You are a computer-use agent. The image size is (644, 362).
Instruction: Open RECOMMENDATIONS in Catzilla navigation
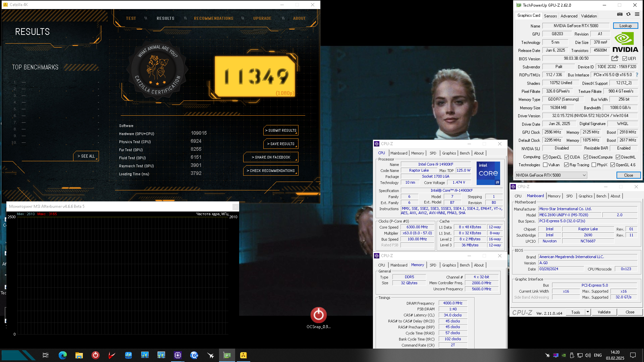pos(214,18)
